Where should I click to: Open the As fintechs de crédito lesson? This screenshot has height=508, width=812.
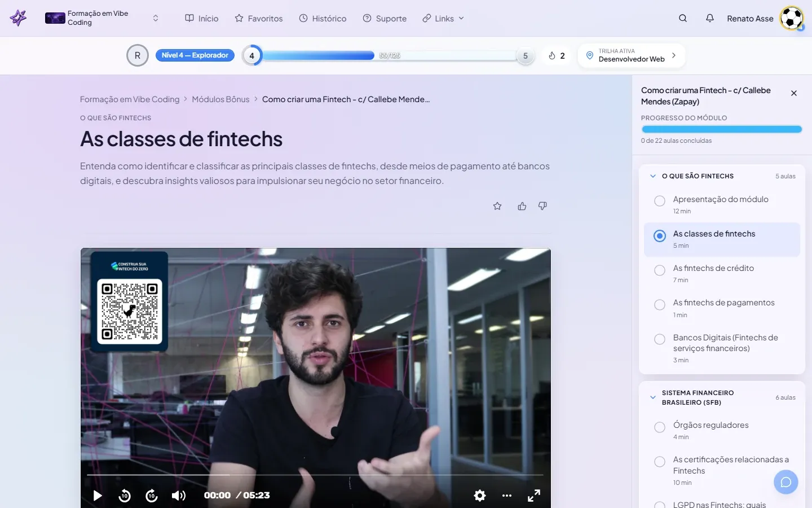pos(722,274)
